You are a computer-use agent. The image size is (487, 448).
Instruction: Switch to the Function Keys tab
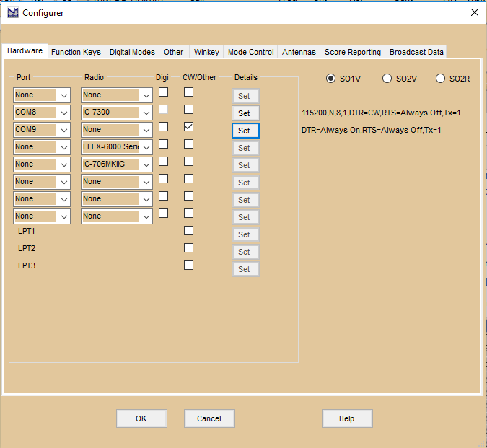click(76, 52)
